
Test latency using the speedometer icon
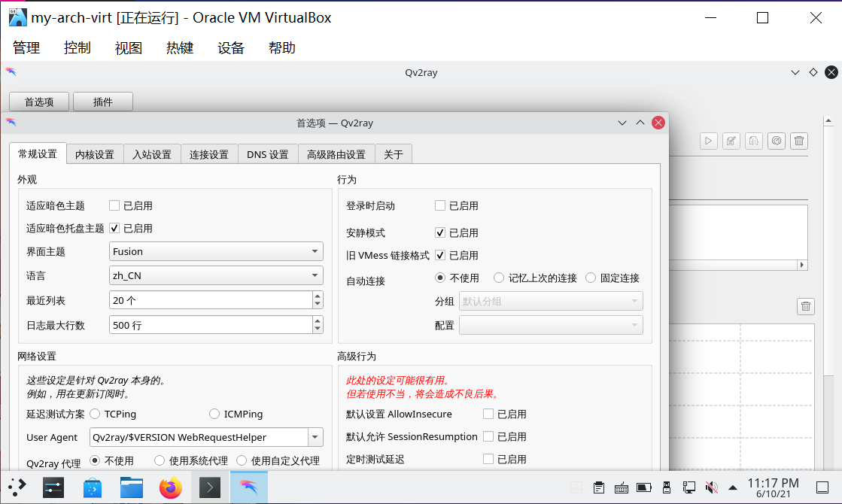coord(776,141)
